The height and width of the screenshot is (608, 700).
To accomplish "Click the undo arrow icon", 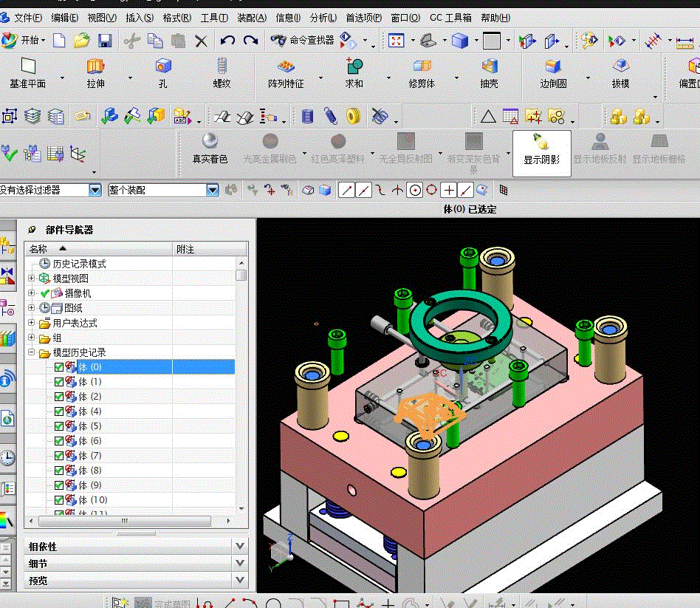I will coord(227,41).
